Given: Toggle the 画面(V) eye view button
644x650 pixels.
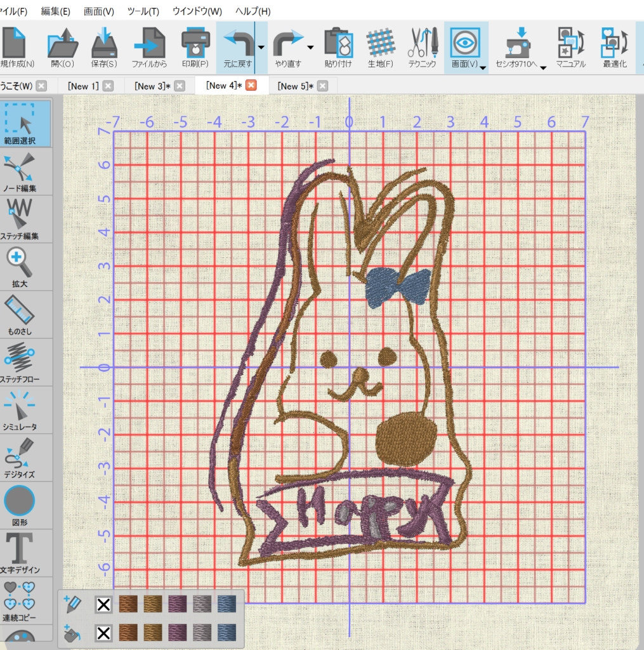Looking at the screenshot, I should pyautogui.click(x=465, y=43).
